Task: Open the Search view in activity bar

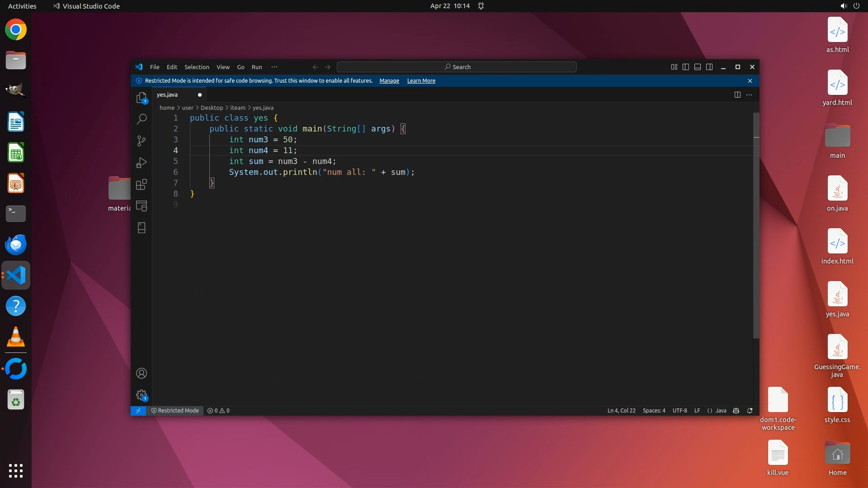Action: click(x=142, y=119)
